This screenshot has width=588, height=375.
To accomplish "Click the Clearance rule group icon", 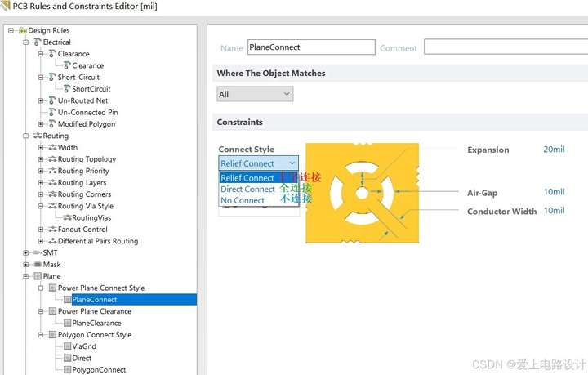I will (52, 54).
